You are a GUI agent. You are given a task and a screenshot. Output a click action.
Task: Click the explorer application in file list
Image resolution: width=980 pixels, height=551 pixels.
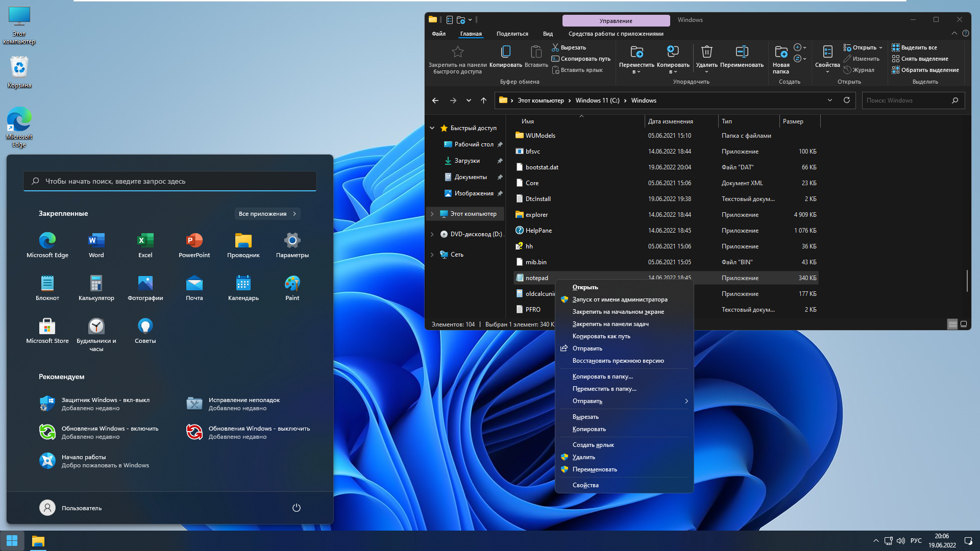pos(537,215)
